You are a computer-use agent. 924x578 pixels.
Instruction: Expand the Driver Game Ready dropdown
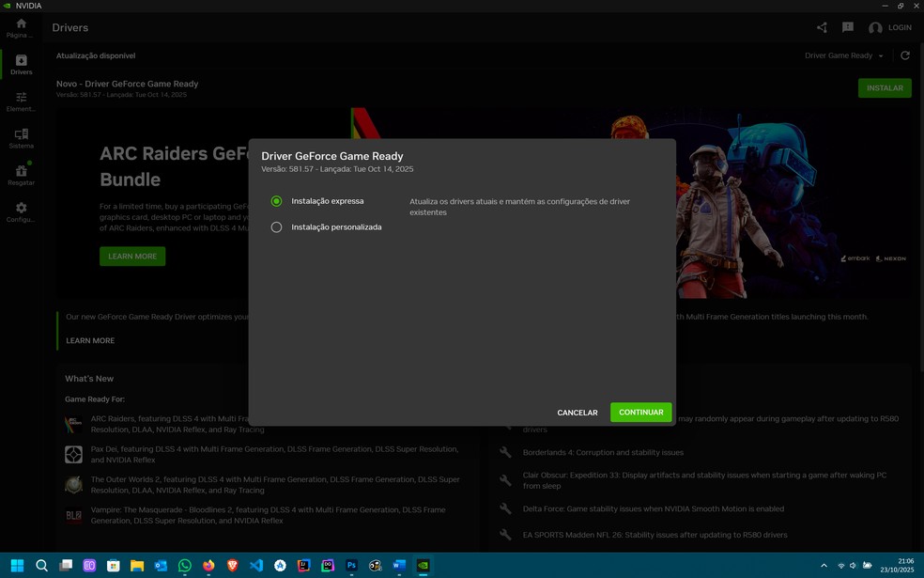pyautogui.click(x=843, y=55)
